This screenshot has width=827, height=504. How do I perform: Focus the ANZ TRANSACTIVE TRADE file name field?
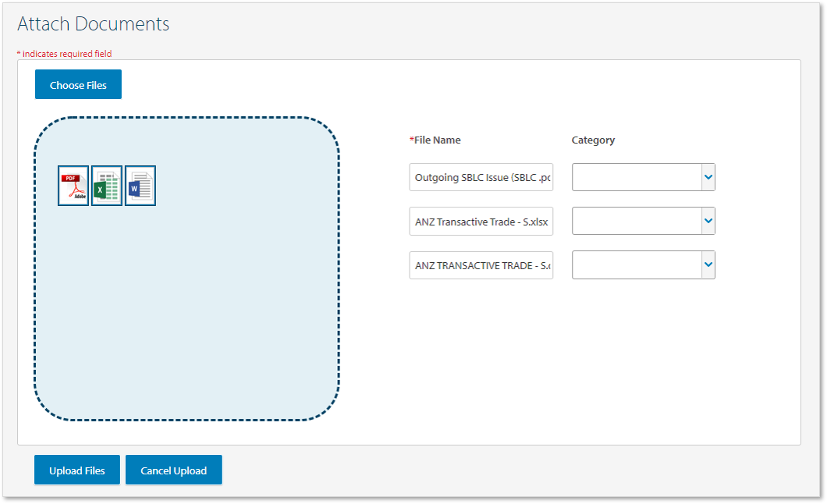(481, 264)
